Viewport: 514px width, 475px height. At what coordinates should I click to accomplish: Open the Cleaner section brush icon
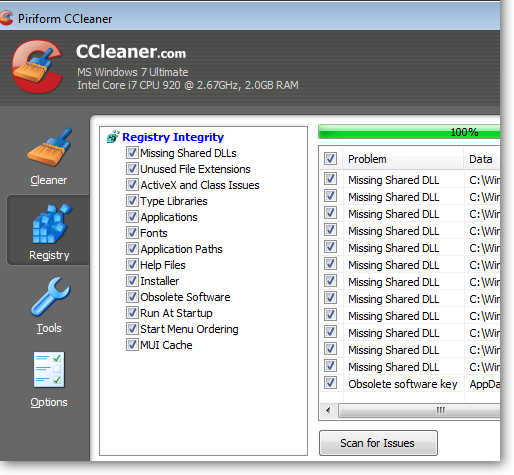(50, 147)
